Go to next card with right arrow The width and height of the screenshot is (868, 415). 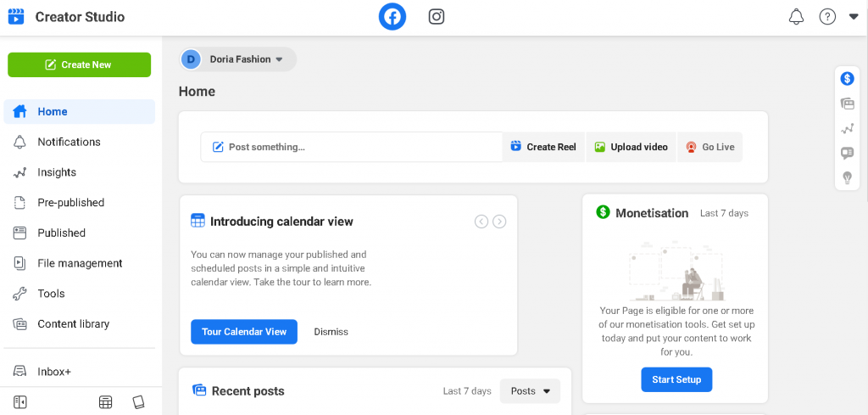pyautogui.click(x=500, y=222)
